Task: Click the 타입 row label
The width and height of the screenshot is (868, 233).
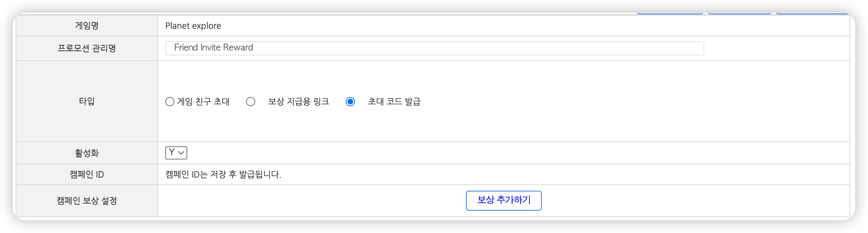Action: 87,101
